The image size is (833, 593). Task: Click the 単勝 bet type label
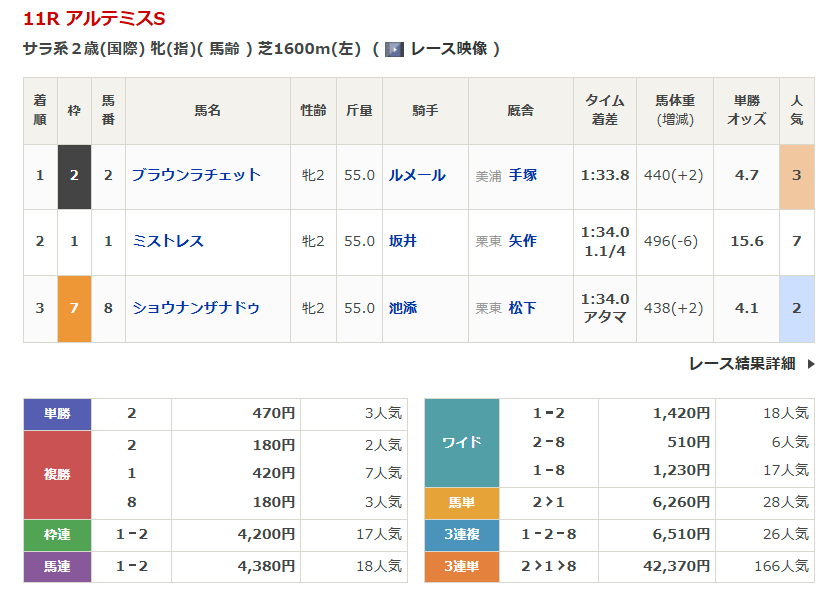point(57,412)
